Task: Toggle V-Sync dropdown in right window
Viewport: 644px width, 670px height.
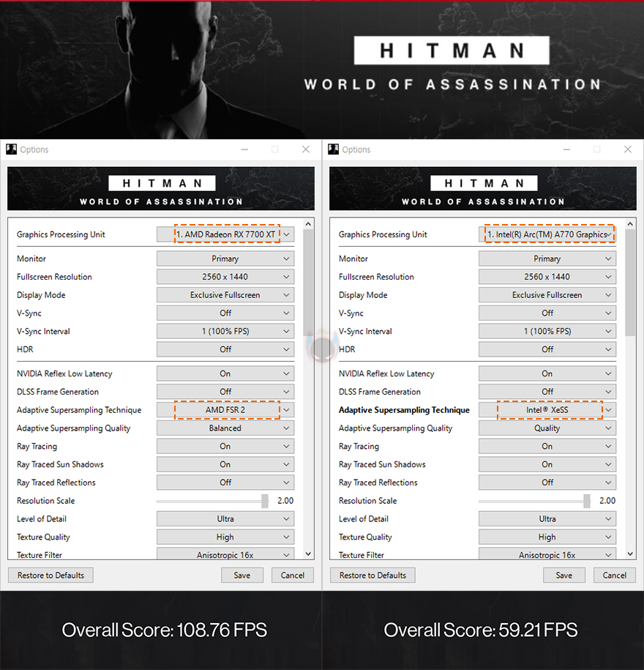Action: [x=547, y=313]
